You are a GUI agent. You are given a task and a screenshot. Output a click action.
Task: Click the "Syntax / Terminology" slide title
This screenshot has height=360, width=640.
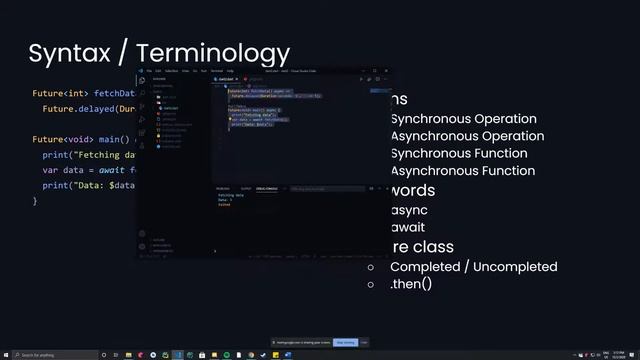(159, 53)
